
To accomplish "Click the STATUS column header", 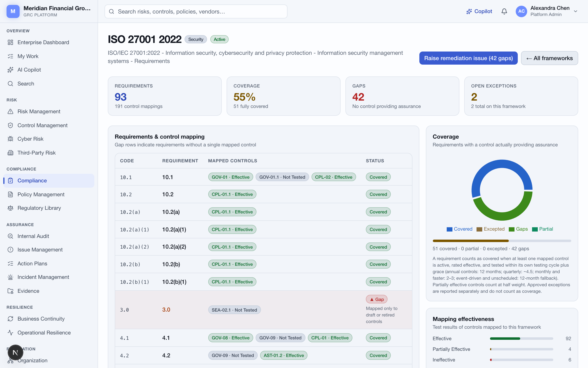I will [375, 161].
